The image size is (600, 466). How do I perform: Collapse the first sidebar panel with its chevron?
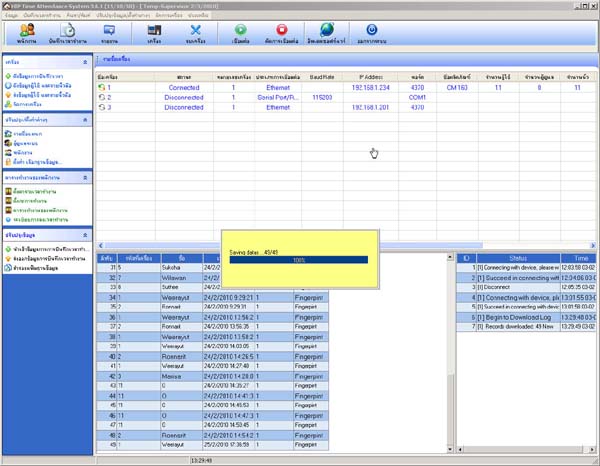coord(85,62)
